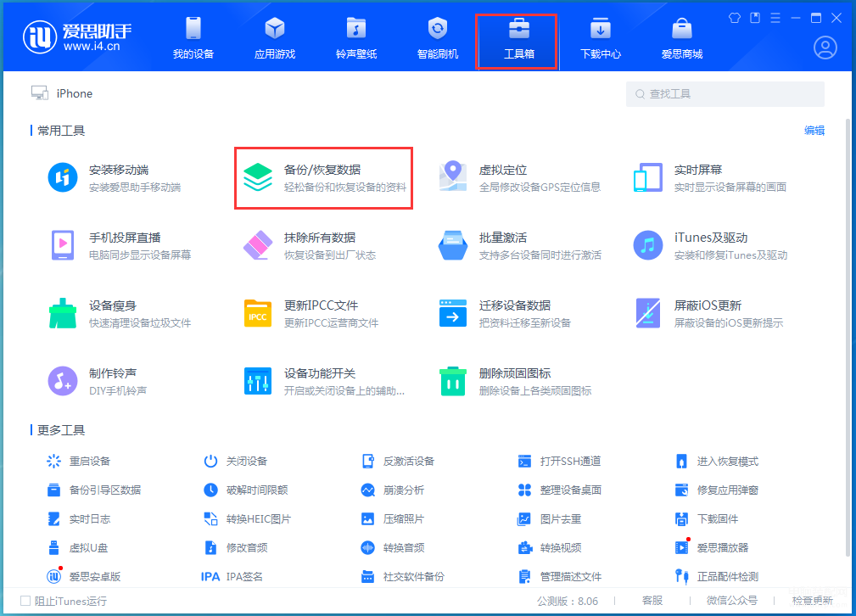Focus the 查找工具 search field
The width and height of the screenshot is (856, 616).
pos(725,94)
